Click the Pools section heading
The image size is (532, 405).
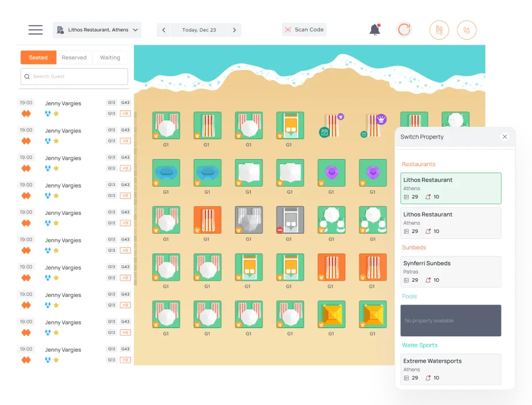coord(409,296)
